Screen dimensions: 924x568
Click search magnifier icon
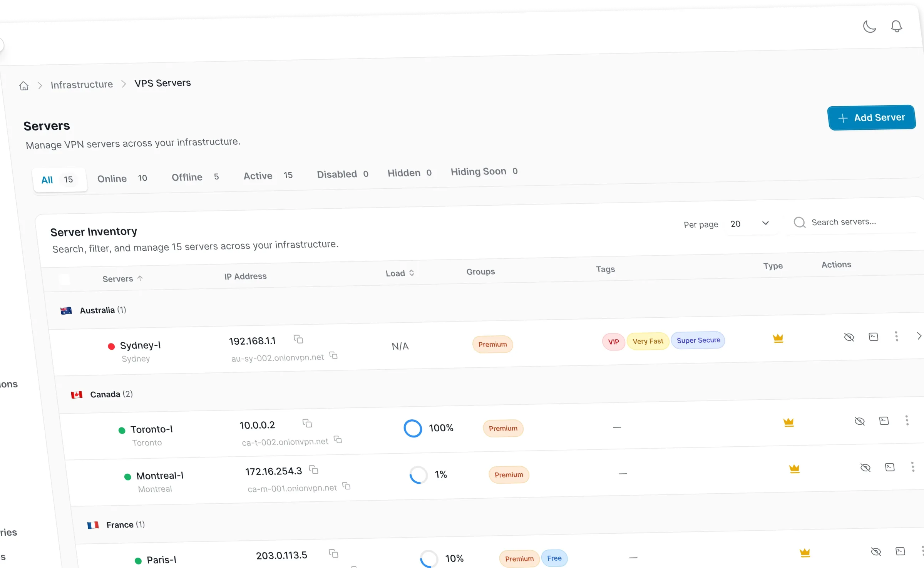pos(800,222)
